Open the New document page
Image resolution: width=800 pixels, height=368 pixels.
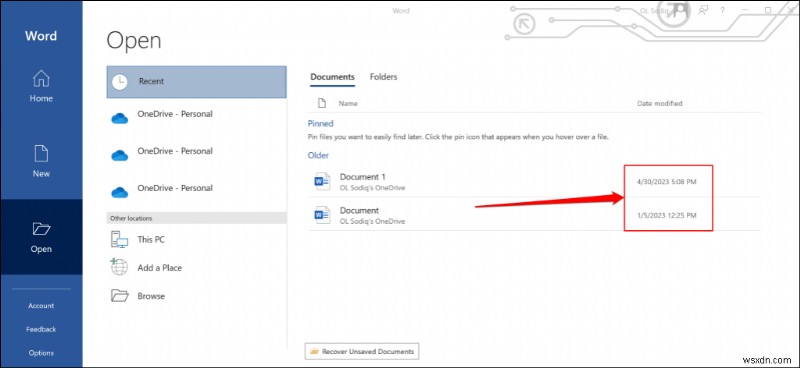41,161
